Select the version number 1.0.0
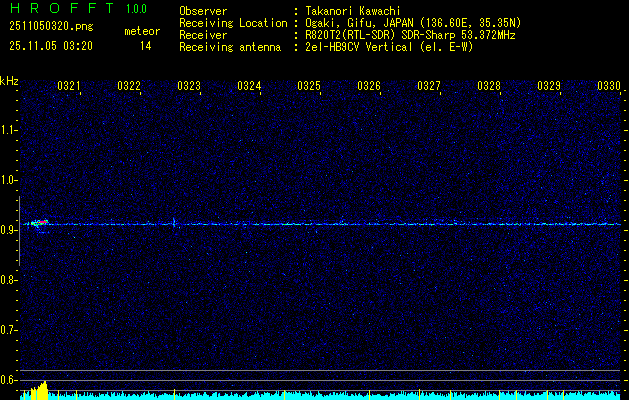The image size is (629, 400). click(x=136, y=9)
